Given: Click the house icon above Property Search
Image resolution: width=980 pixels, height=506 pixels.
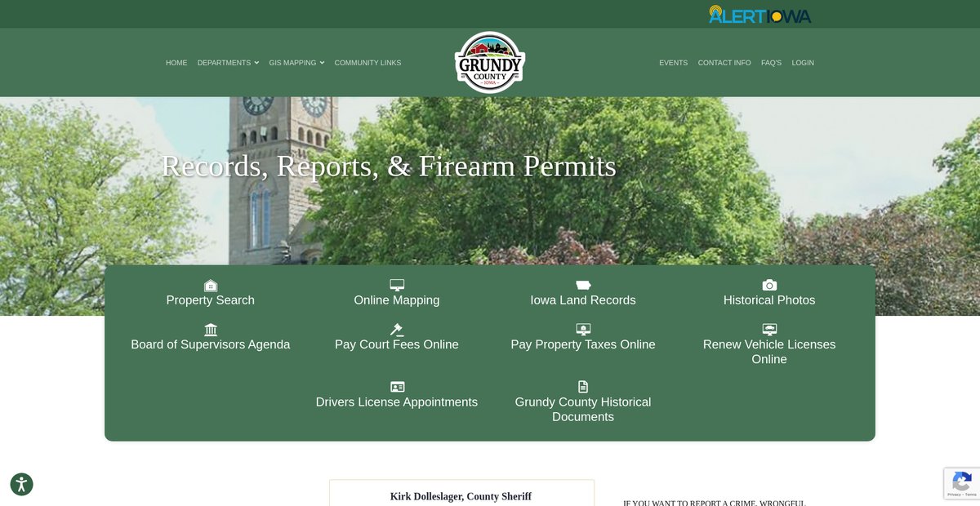Looking at the screenshot, I should (211, 286).
